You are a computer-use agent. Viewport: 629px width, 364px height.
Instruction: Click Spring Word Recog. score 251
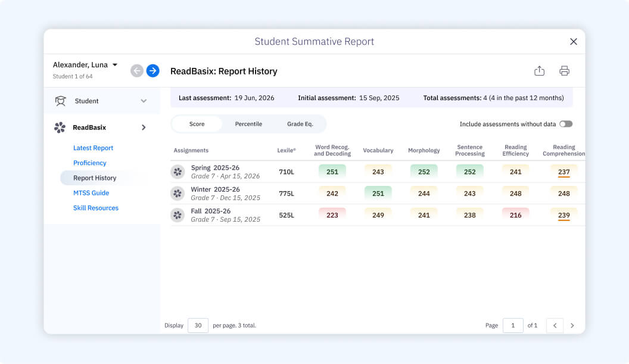coord(332,172)
